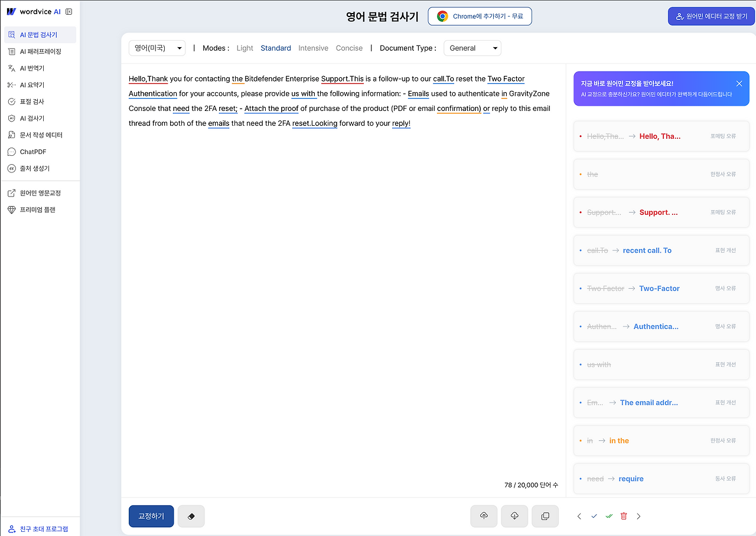The width and height of the screenshot is (756, 536).
Task: Add the Chrome extension via 무료 button
Action: (480, 16)
